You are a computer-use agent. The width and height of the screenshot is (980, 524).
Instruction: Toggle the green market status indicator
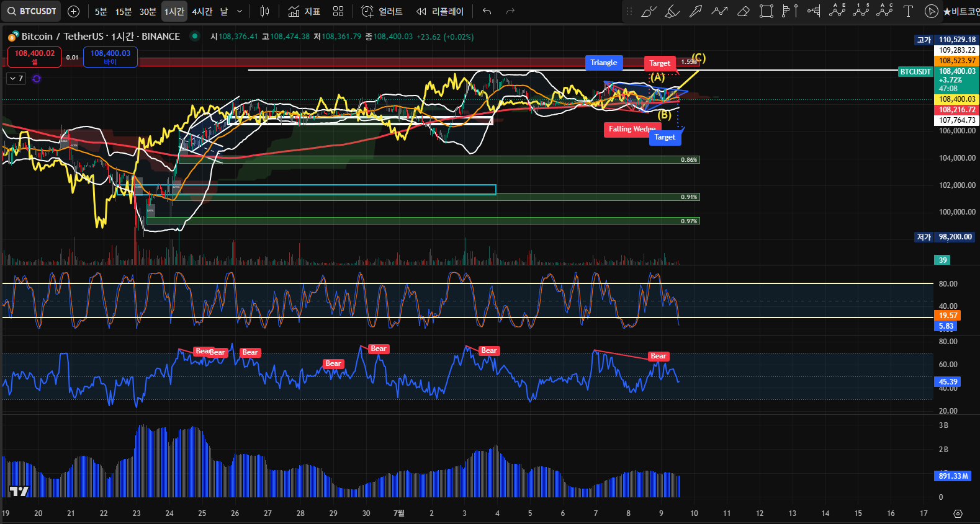[195, 37]
